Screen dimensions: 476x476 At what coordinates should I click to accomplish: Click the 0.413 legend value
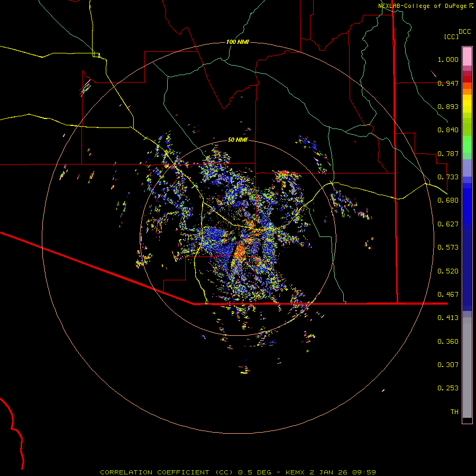[448, 318]
